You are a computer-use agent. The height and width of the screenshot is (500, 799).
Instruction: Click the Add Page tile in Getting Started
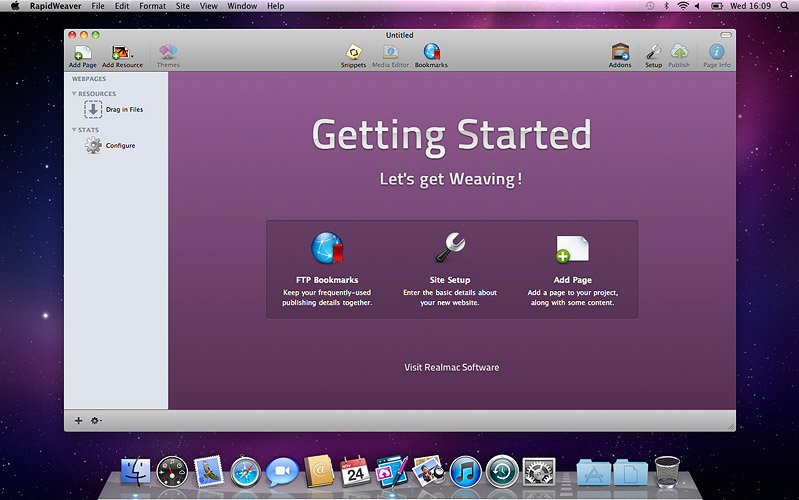click(572, 249)
